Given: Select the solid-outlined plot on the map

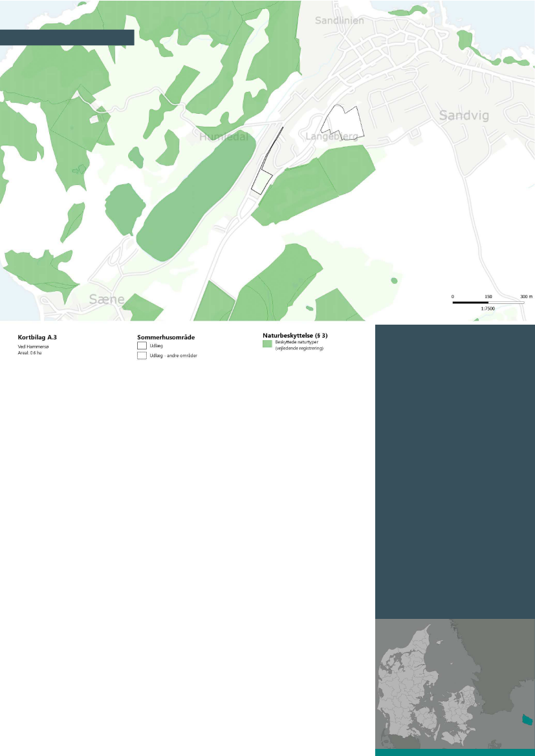Looking at the screenshot, I should pos(261,181).
